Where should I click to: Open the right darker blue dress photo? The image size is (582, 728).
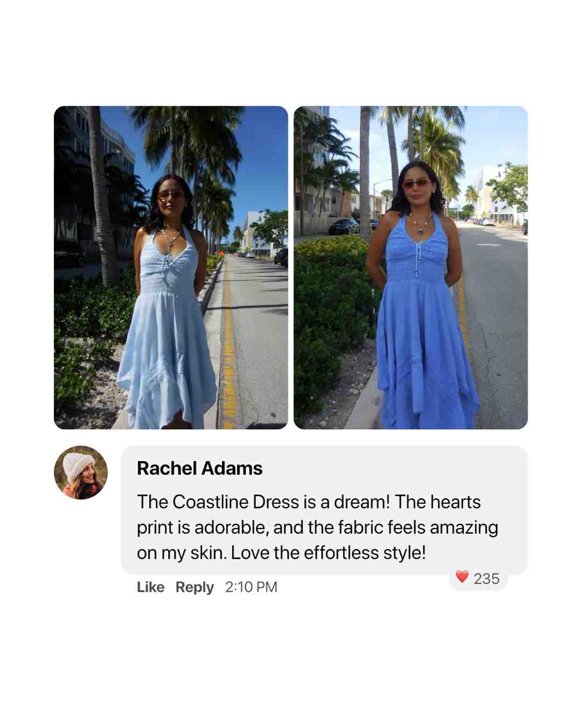coord(411,267)
